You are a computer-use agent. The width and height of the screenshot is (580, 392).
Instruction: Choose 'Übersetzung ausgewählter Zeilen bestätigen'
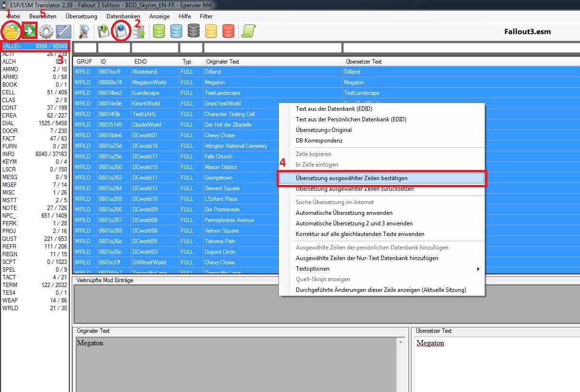tap(382, 178)
